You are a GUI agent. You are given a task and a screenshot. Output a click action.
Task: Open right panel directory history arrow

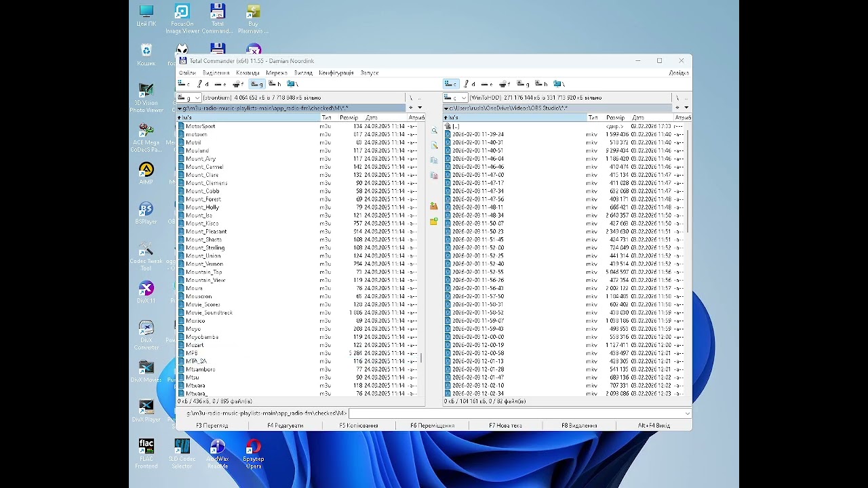(686, 108)
